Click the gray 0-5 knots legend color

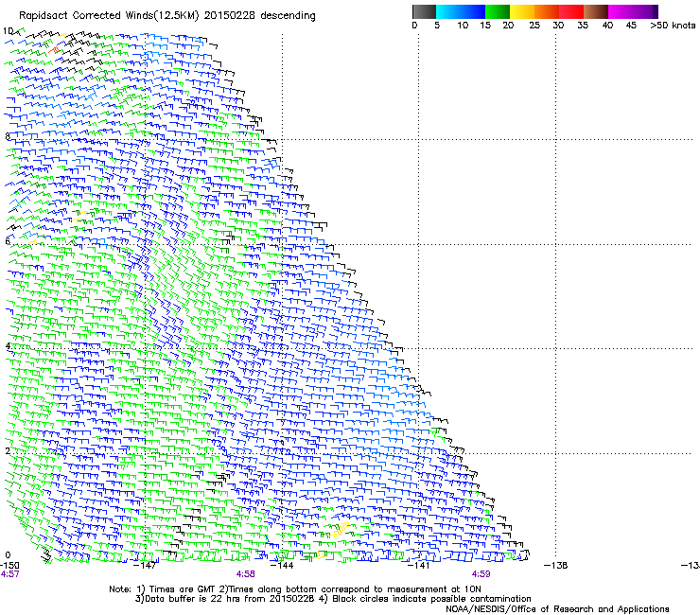424,11
